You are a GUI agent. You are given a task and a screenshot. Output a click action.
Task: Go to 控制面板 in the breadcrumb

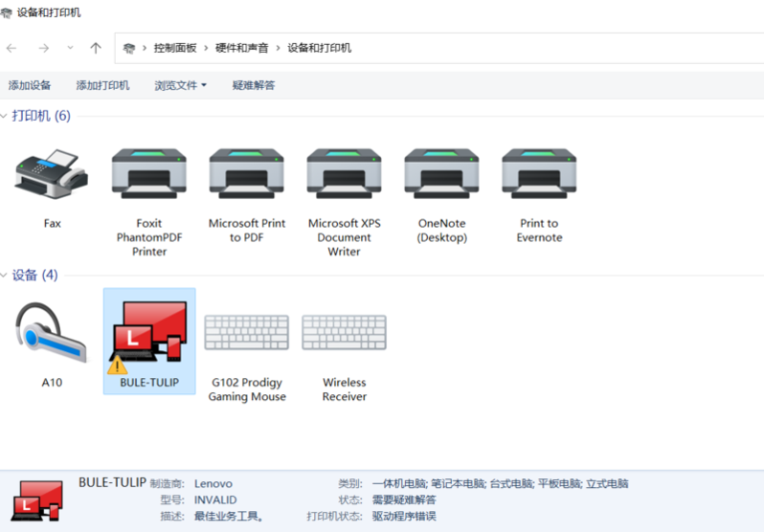click(175, 48)
